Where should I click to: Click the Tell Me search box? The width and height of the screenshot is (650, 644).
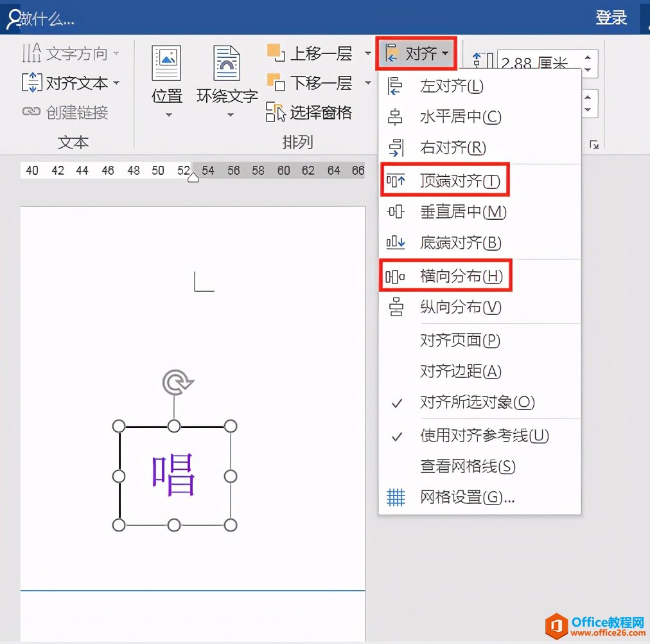pyautogui.click(x=42, y=18)
